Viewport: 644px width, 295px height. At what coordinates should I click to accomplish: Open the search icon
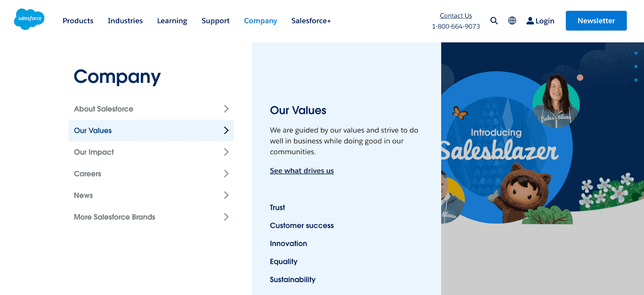coord(494,20)
